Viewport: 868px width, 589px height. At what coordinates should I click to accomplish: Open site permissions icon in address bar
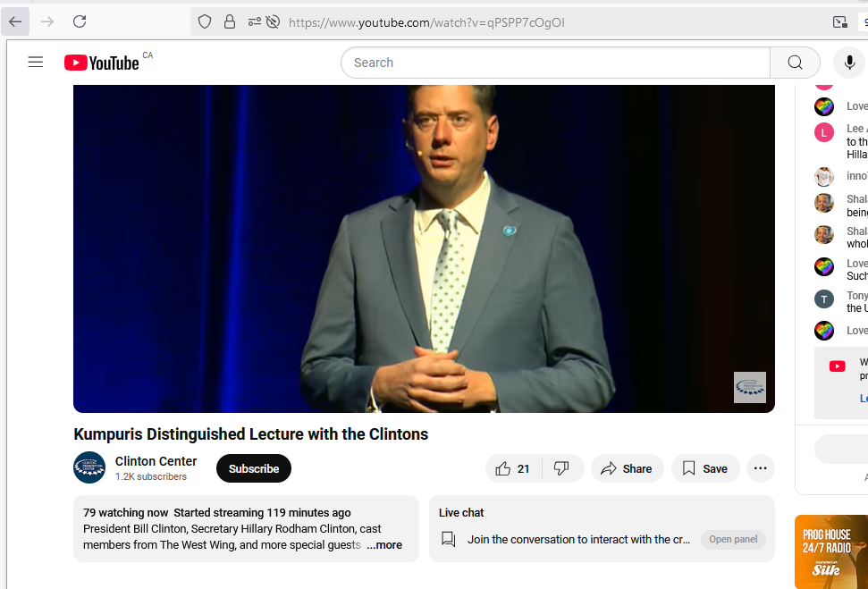coord(254,22)
